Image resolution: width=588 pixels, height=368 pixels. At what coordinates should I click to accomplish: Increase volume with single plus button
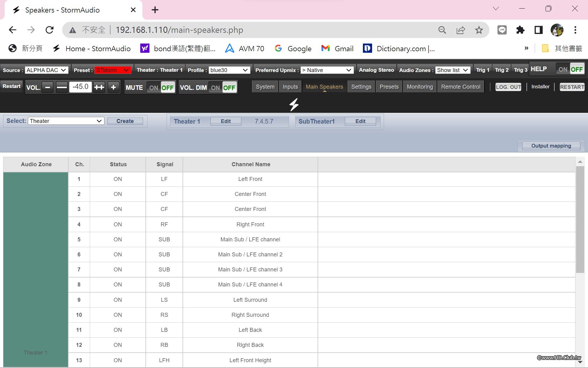pos(113,87)
